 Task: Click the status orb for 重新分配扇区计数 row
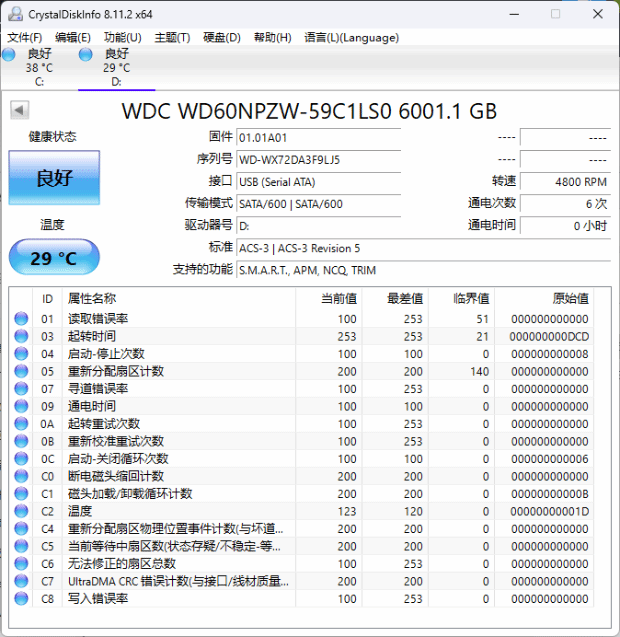coord(21,371)
